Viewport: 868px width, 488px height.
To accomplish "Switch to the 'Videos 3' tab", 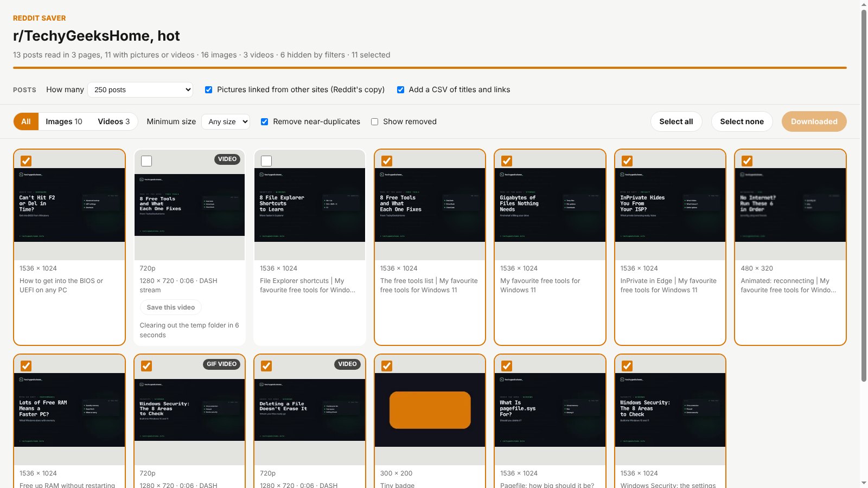I will [x=114, y=121].
